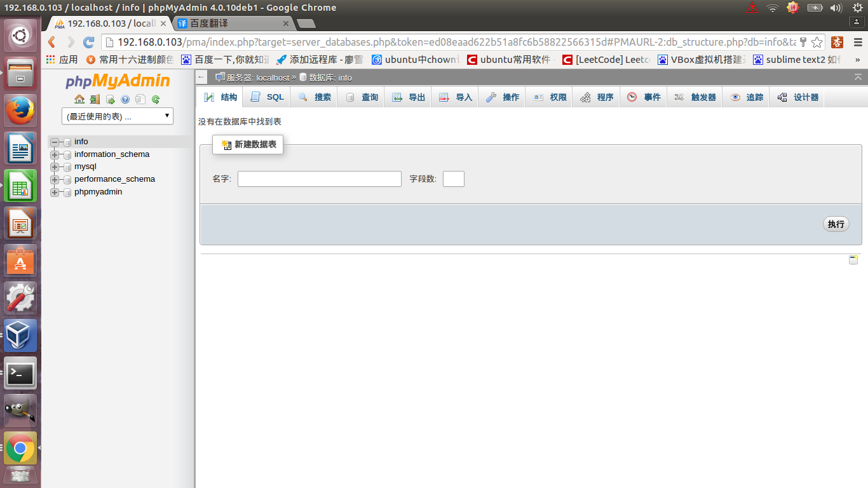Image resolution: width=868 pixels, height=488 pixels.
Task: Open the query window icon in sidebar
Action: 110,99
